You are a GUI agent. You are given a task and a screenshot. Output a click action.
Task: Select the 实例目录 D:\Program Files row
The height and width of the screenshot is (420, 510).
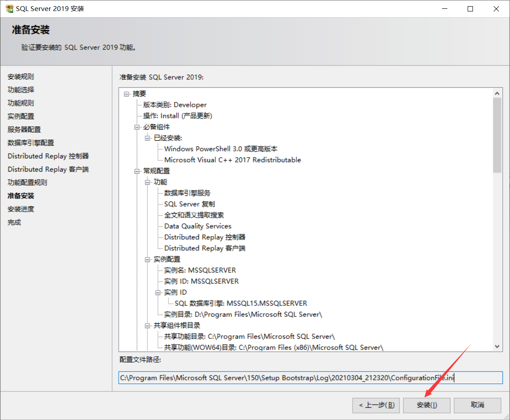(243, 315)
